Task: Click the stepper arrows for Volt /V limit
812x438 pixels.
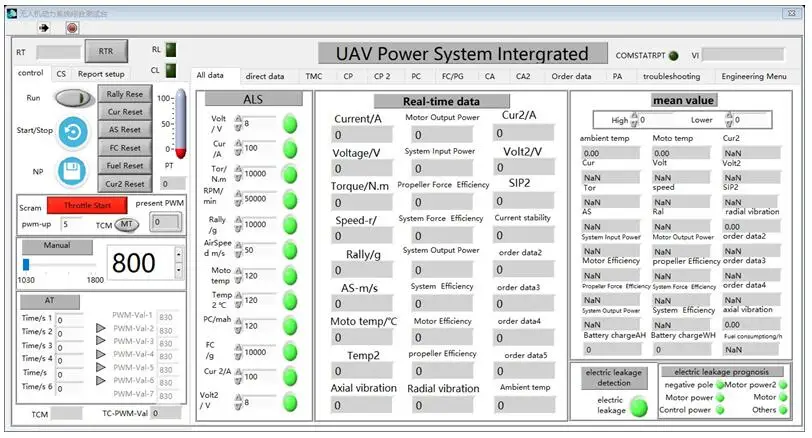Action: pyautogui.click(x=238, y=123)
